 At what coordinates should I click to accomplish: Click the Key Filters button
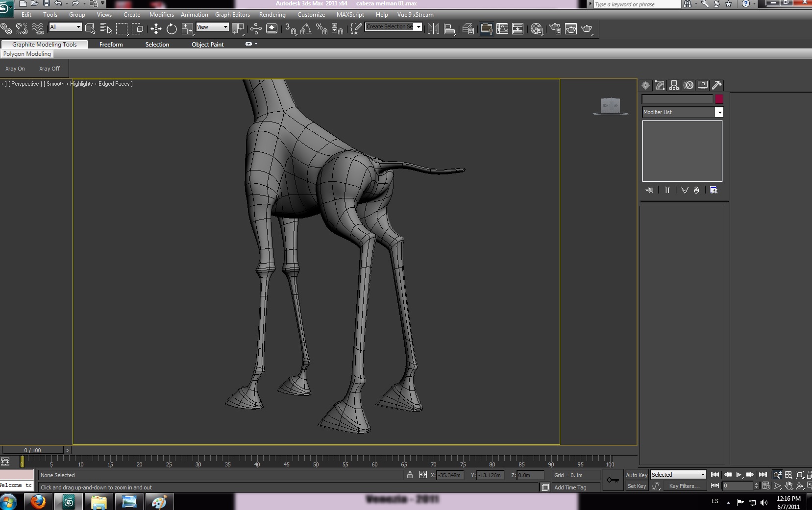click(x=684, y=486)
